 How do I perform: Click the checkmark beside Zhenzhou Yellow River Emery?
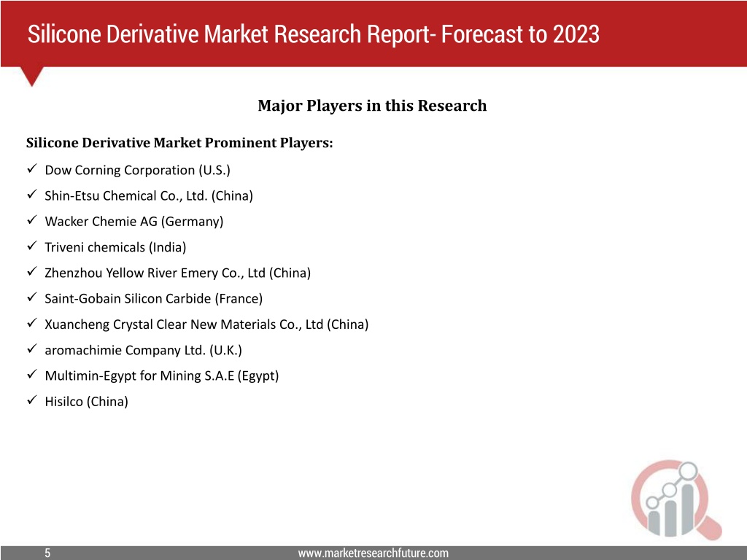click(32, 271)
